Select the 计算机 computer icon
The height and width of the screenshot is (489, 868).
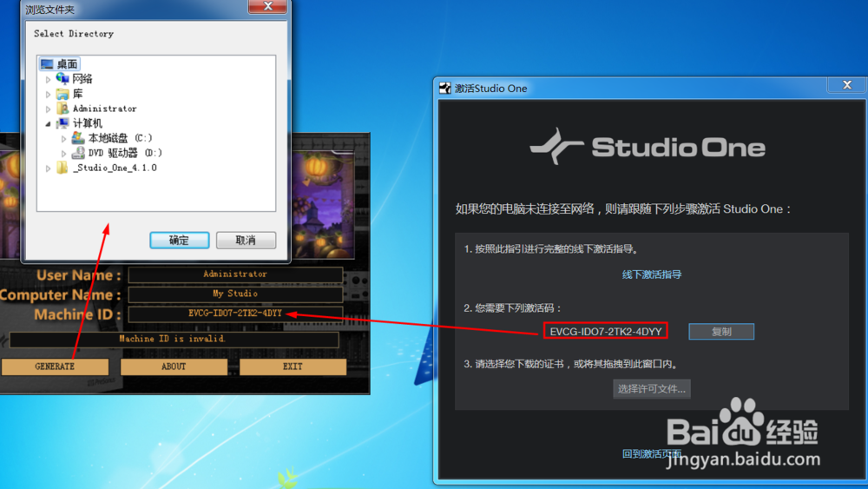(x=62, y=123)
